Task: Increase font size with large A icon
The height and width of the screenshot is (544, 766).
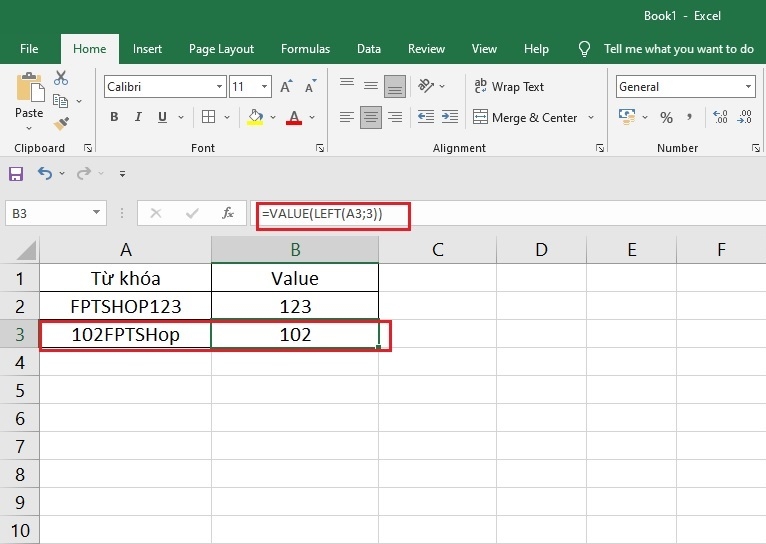Action: point(286,86)
